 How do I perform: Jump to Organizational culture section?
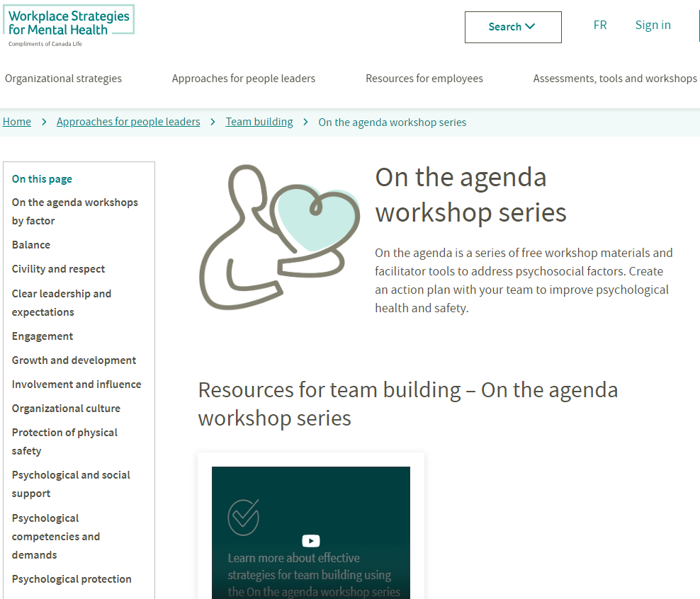pyautogui.click(x=66, y=409)
